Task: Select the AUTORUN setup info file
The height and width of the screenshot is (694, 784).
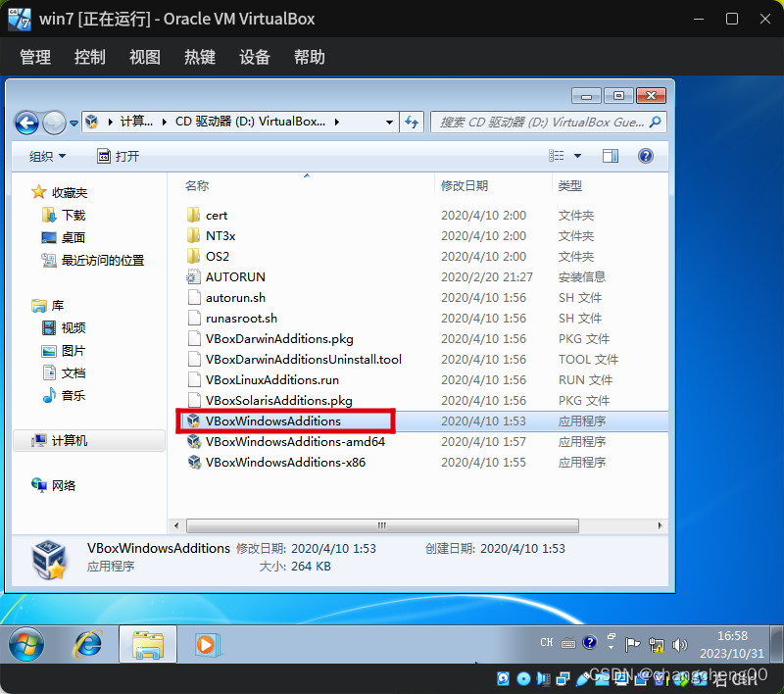Action: coord(235,276)
